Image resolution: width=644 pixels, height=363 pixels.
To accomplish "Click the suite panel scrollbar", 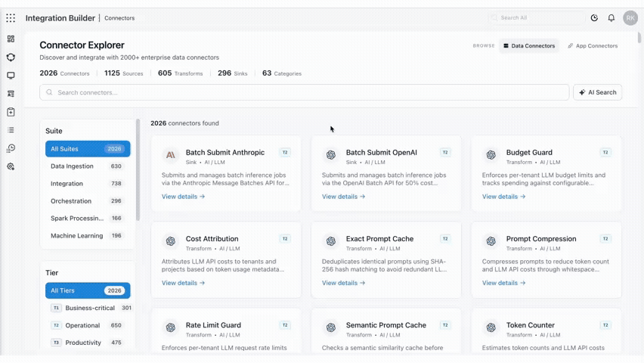I will click(x=138, y=170).
